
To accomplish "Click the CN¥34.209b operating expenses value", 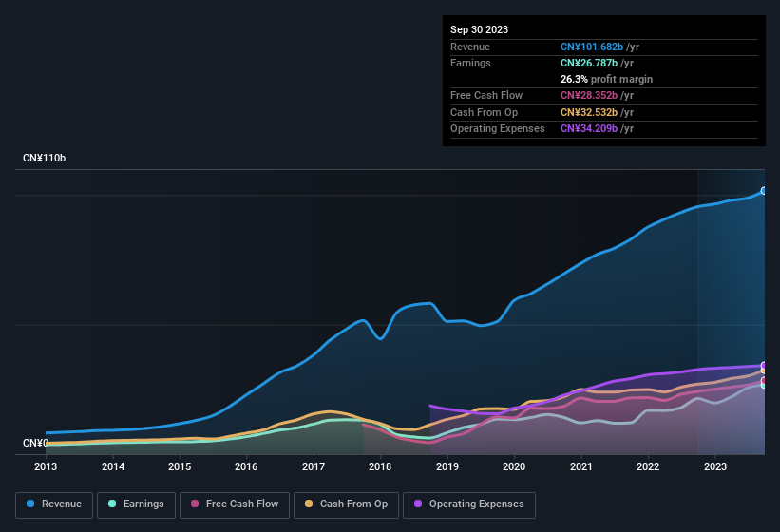I will click(589, 129).
